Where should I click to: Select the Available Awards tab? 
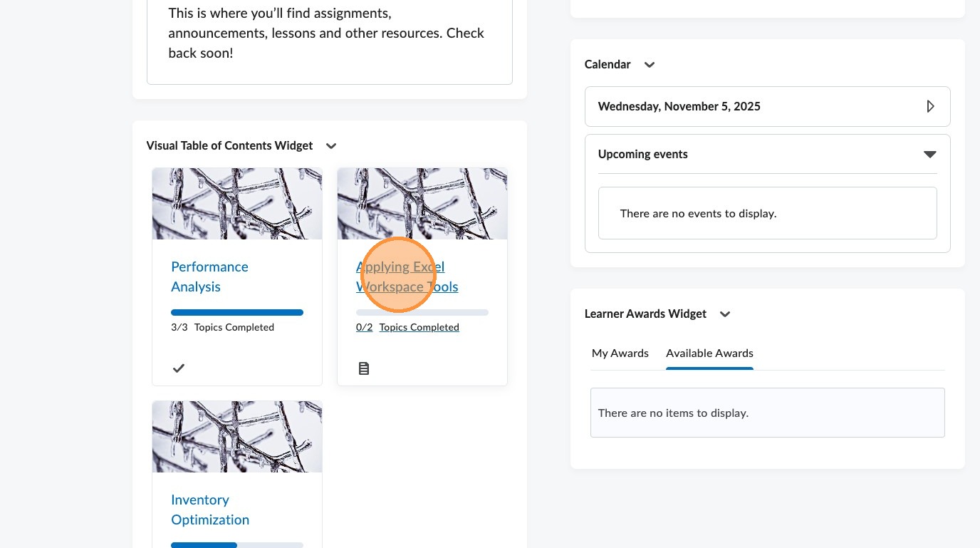(x=709, y=353)
